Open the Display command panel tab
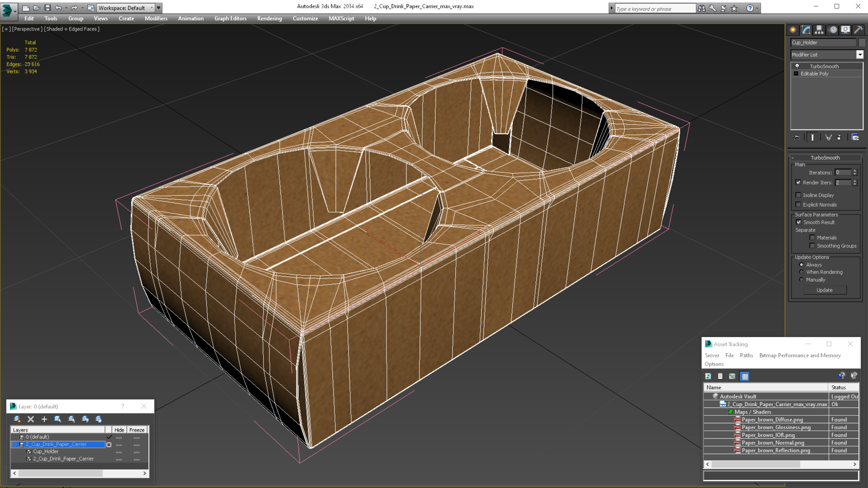Screen dimensions: 868x488 pos(845,30)
